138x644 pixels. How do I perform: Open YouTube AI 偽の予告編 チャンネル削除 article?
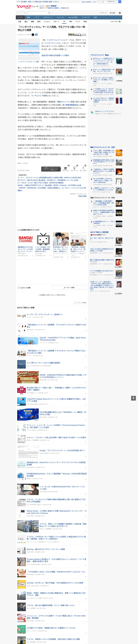tap(55, 583)
